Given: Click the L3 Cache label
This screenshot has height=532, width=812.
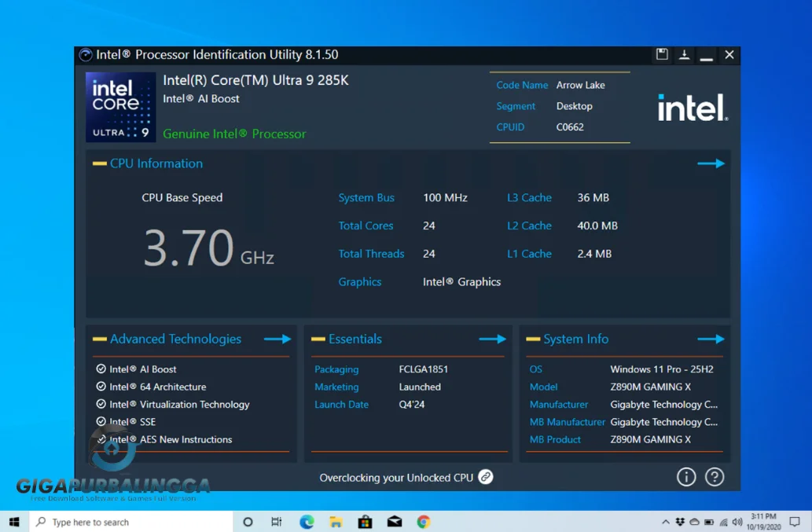Looking at the screenshot, I should 529,198.
